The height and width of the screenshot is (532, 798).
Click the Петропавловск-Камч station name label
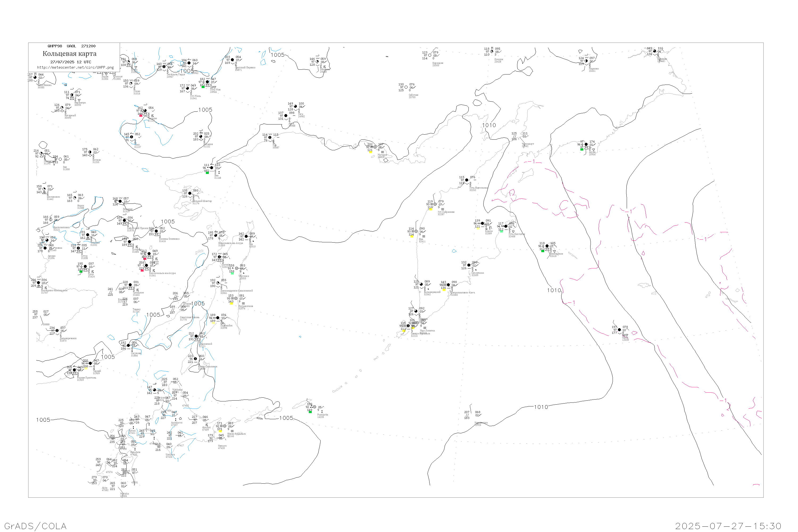click(x=463, y=292)
